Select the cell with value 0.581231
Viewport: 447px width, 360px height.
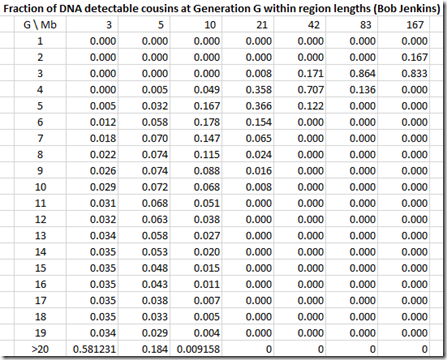click(92, 349)
